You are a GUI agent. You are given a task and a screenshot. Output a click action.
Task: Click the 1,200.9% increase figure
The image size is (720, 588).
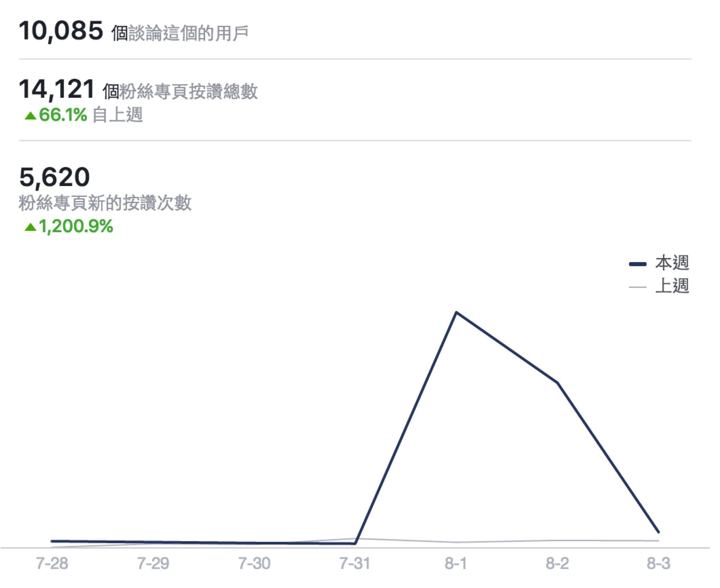pos(76,226)
